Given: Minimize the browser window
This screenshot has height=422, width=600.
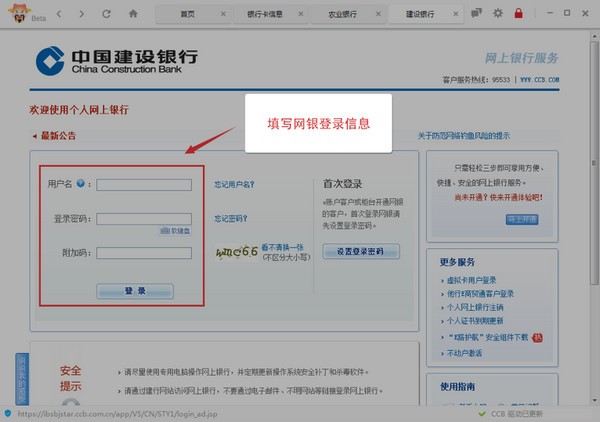Looking at the screenshot, I should 550,13.
